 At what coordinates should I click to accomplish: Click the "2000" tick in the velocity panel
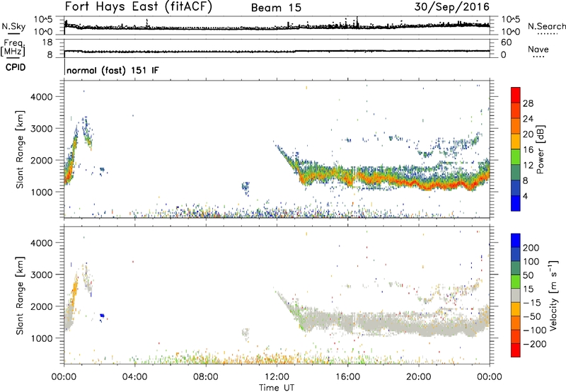coord(42,306)
